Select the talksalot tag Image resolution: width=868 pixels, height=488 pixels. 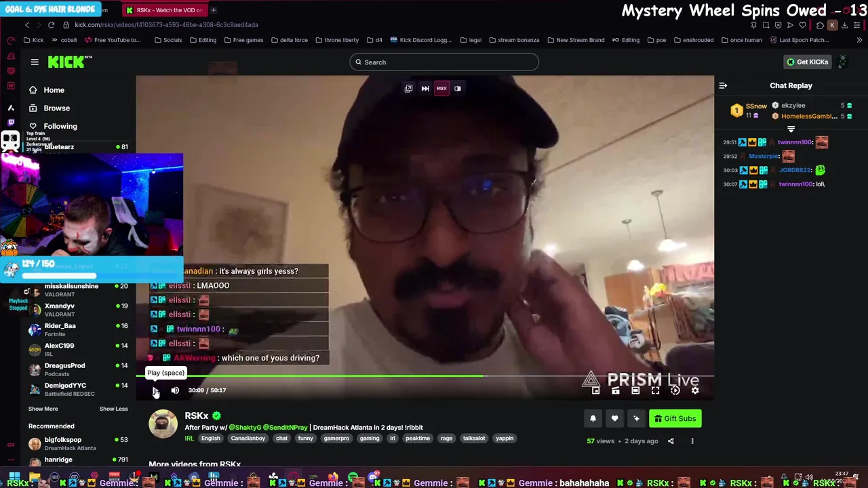(474, 439)
